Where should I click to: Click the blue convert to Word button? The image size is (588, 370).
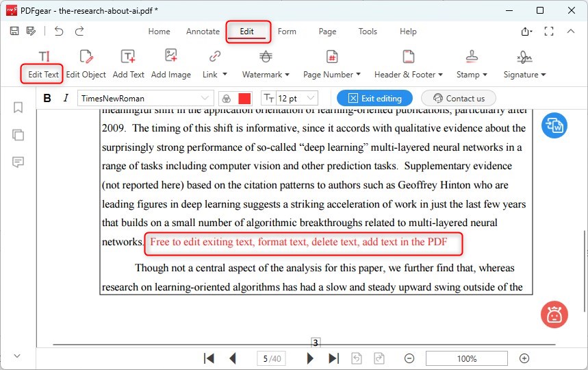554,125
